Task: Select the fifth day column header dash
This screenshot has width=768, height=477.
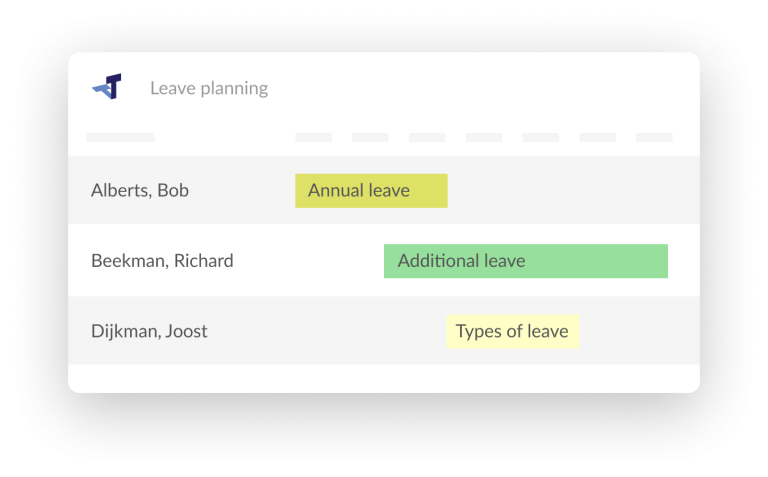Action: [541, 137]
